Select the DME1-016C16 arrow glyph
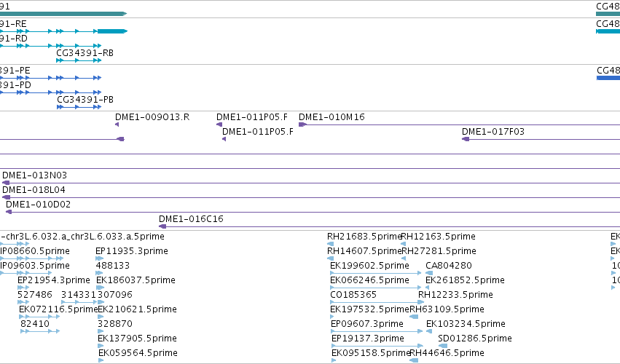The image size is (620, 364). coord(162,226)
